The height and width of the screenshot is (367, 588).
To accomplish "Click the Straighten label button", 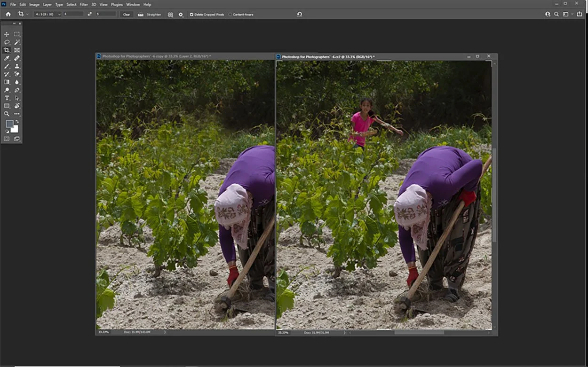I will (154, 15).
